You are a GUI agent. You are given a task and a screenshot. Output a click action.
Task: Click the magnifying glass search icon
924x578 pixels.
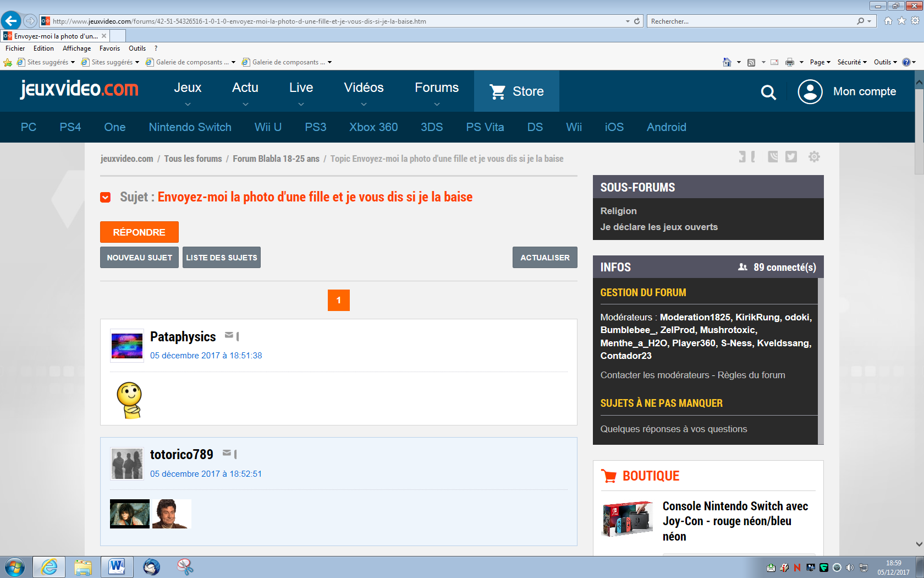coord(768,92)
